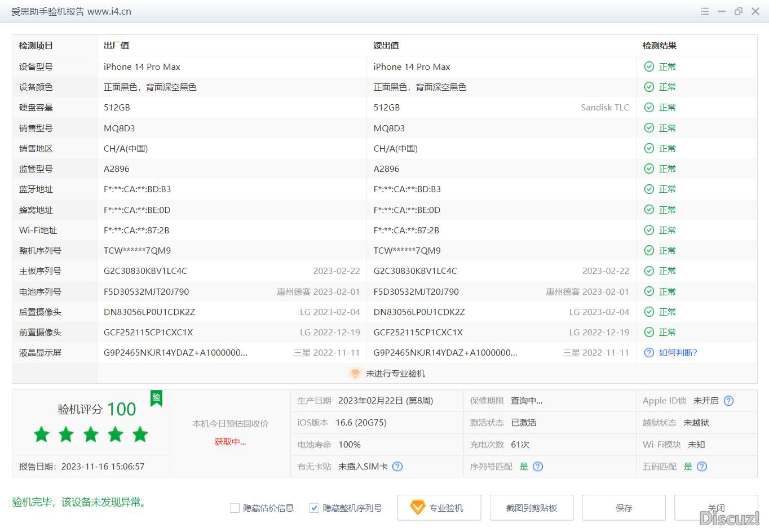The height and width of the screenshot is (532, 769).
Task: Click the green check icon for 监管型号
Action: click(649, 169)
